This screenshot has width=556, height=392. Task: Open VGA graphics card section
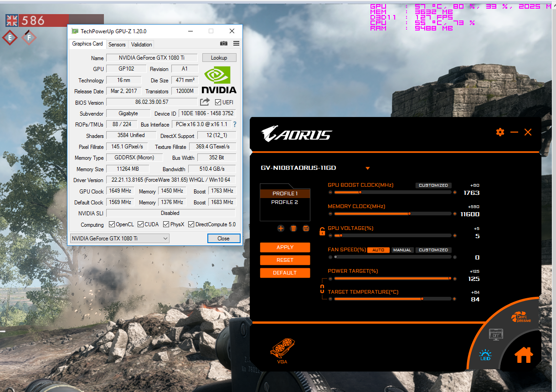point(283,351)
